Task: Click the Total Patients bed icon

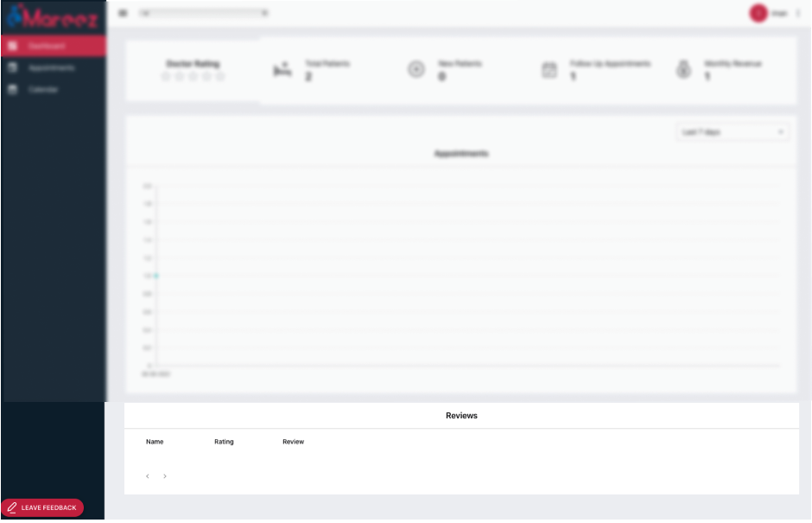Action: (x=282, y=69)
